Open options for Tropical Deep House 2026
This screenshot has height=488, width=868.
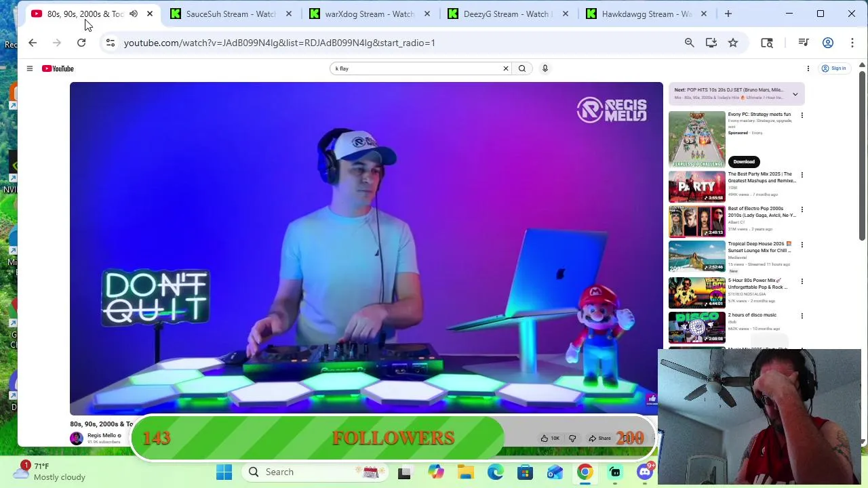coord(802,245)
